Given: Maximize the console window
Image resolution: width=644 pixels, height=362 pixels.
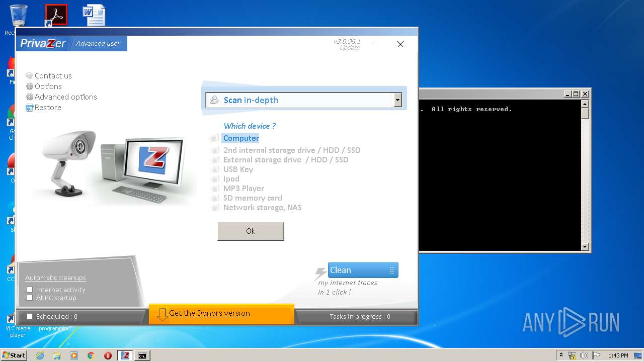Looking at the screenshot, I should pyautogui.click(x=576, y=94).
